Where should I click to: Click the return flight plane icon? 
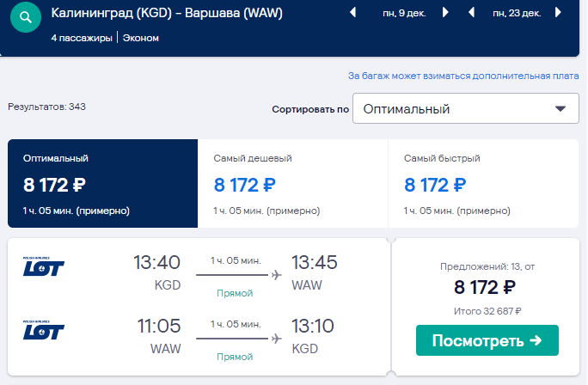(277, 339)
